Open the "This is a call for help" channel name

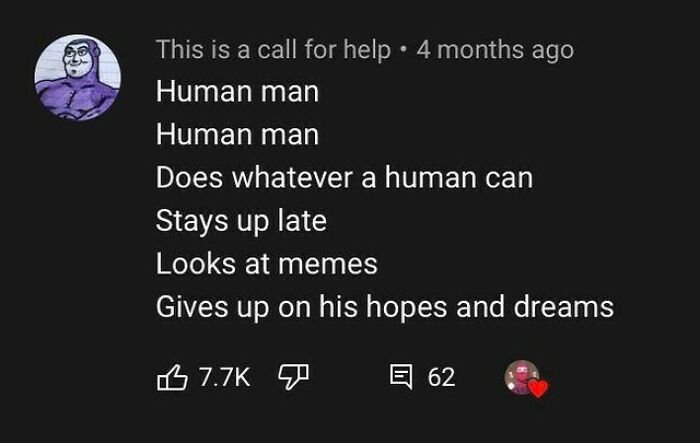tap(273, 50)
